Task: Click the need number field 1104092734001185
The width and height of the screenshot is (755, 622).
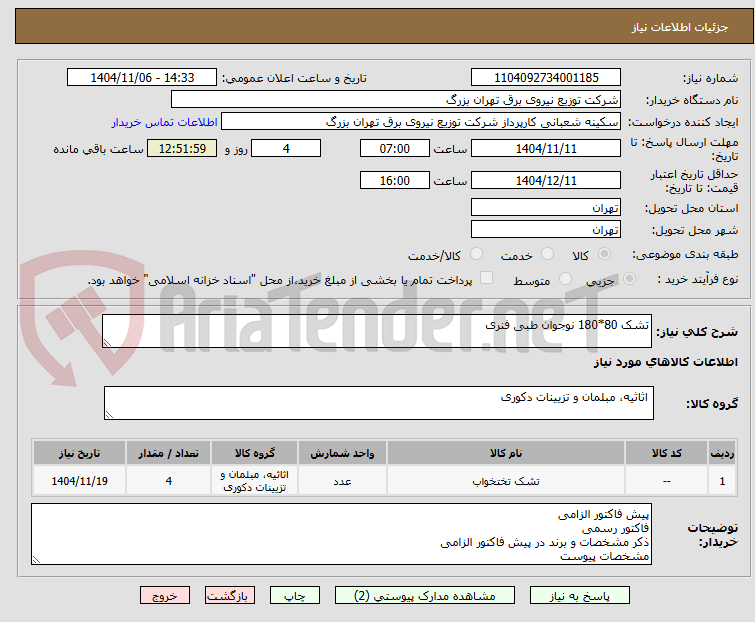Action: pyautogui.click(x=546, y=78)
